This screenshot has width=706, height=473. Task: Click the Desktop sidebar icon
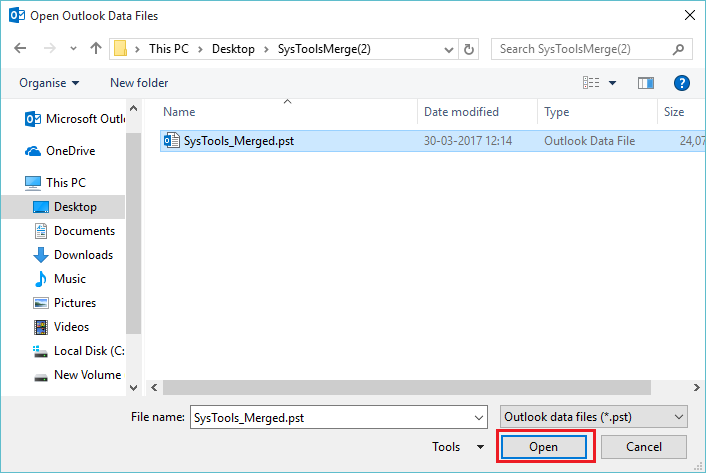click(41, 207)
